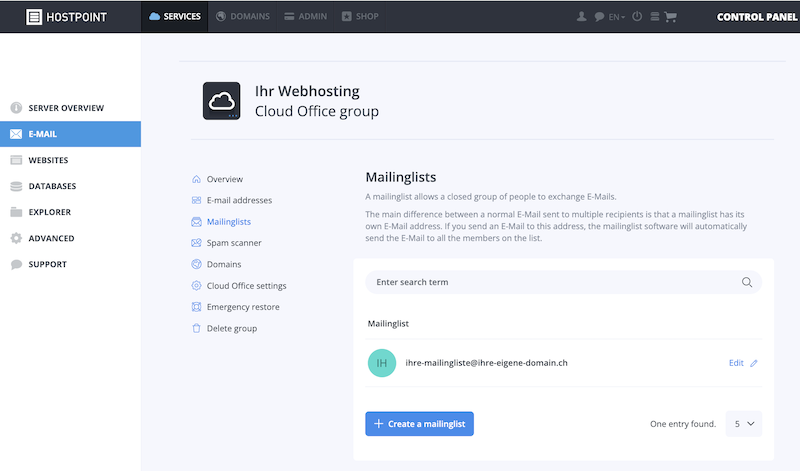The width and height of the screenshot is (800, 471).
Task: Click the Support speech bubble icon
Action: click(16, 264)
